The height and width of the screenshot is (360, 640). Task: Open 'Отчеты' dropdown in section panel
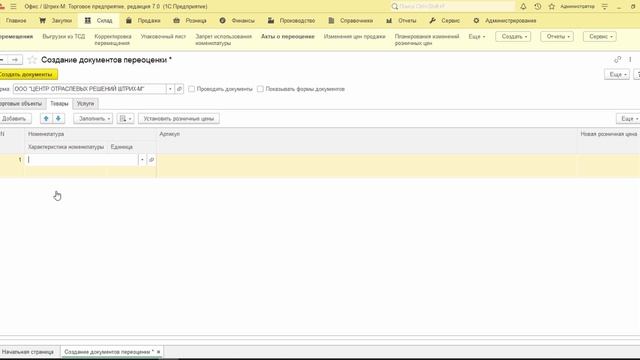tap(557, 36)
